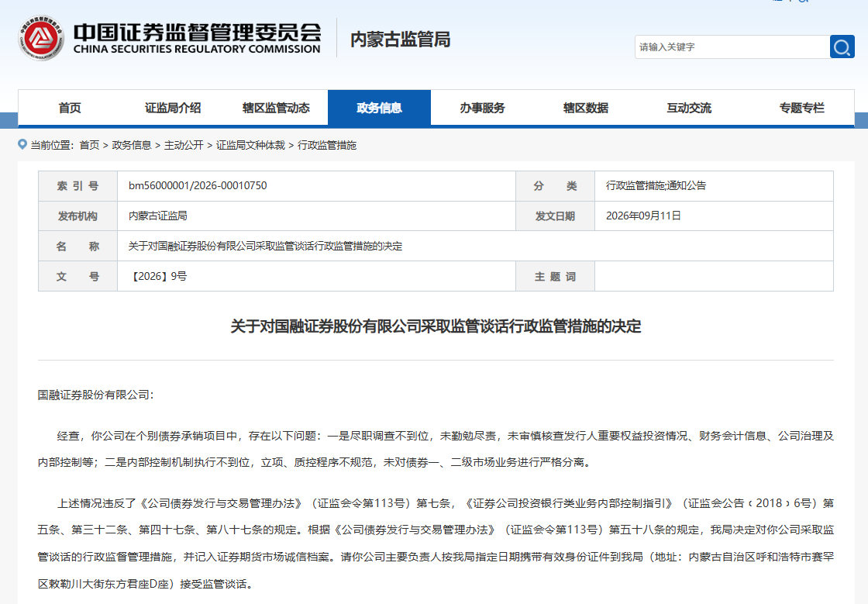
Task: Click the 索引号 table label
Action: [77, 186]
